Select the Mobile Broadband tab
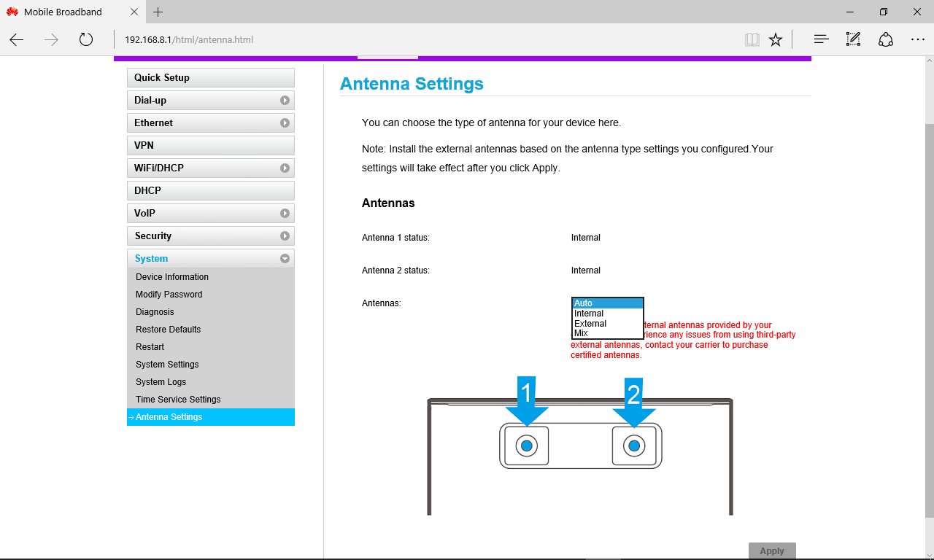 pyautogui.click(x=73, y=12)
